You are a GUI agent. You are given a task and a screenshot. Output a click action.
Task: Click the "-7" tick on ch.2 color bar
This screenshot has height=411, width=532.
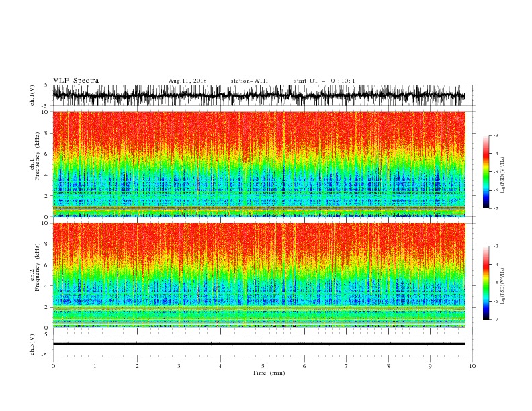tap(496, 320)
